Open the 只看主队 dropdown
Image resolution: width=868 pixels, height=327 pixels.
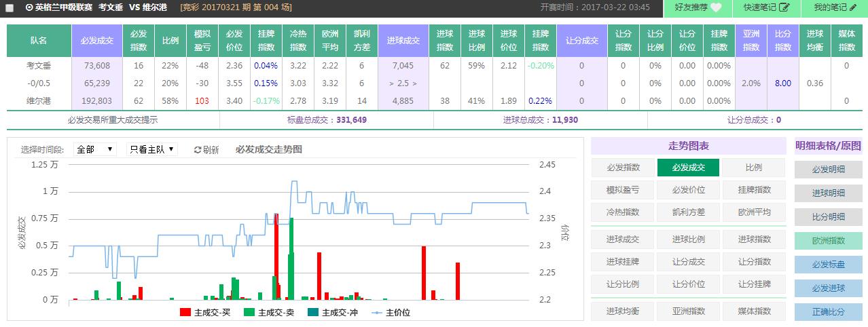(152, 149)
